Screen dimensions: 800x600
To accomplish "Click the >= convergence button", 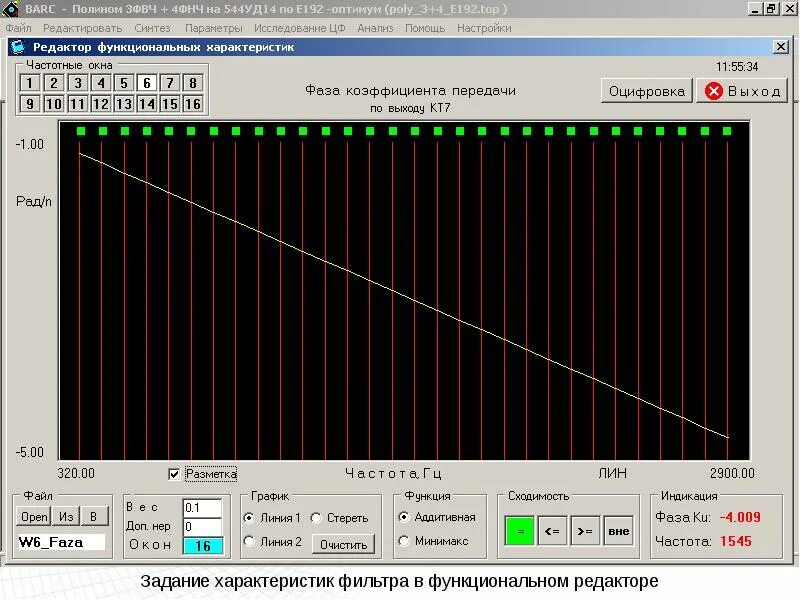I will tap(585, 531).
